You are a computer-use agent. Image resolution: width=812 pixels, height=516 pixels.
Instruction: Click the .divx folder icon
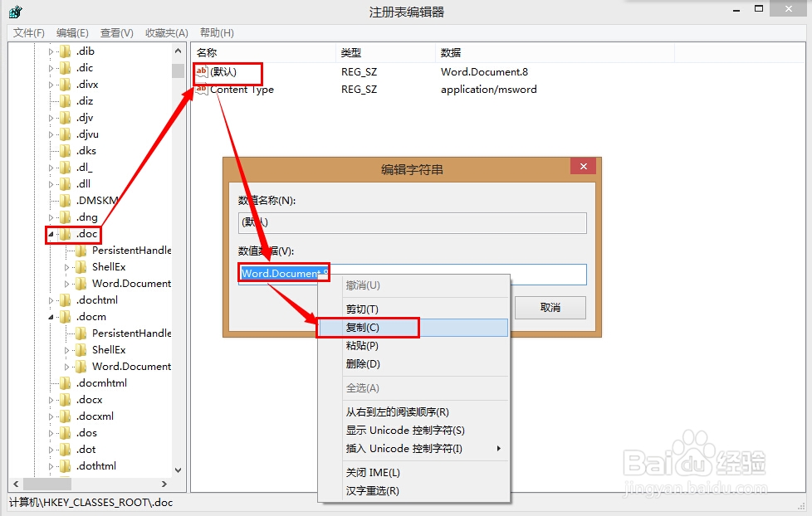tap(66, 85)
